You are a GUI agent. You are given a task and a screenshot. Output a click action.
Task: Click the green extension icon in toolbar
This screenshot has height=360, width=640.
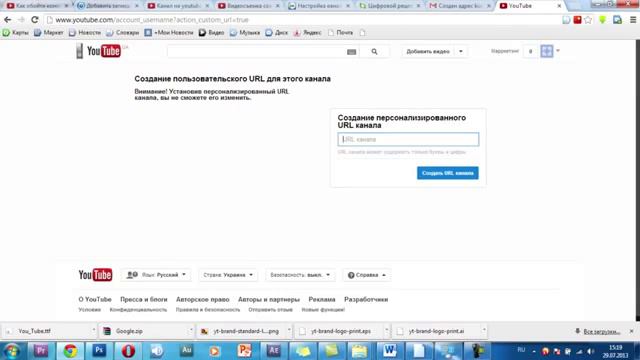coord(602,20)
